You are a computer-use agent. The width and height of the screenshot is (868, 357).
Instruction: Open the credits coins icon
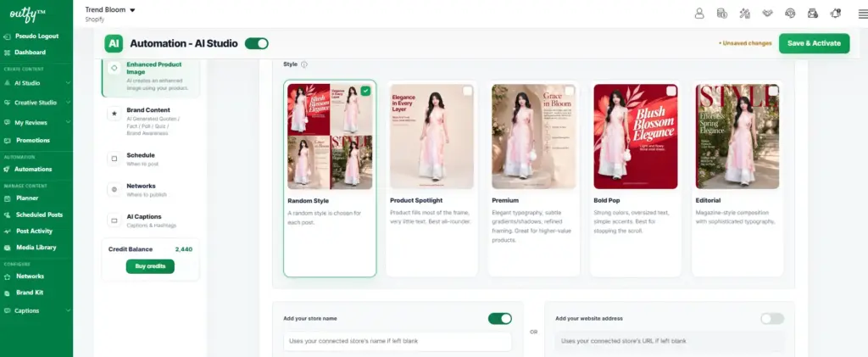click(x=722, y=14)
